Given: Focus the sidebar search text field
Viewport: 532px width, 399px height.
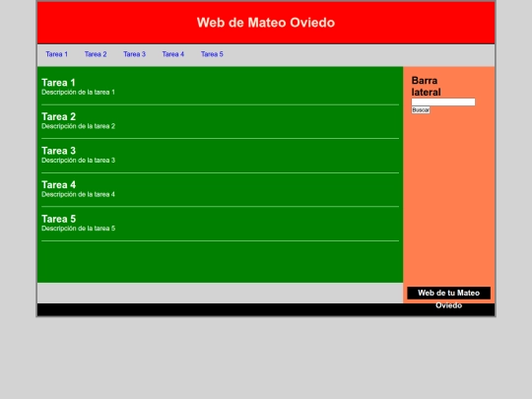Looking at the screenshot, I should point(443,101).
